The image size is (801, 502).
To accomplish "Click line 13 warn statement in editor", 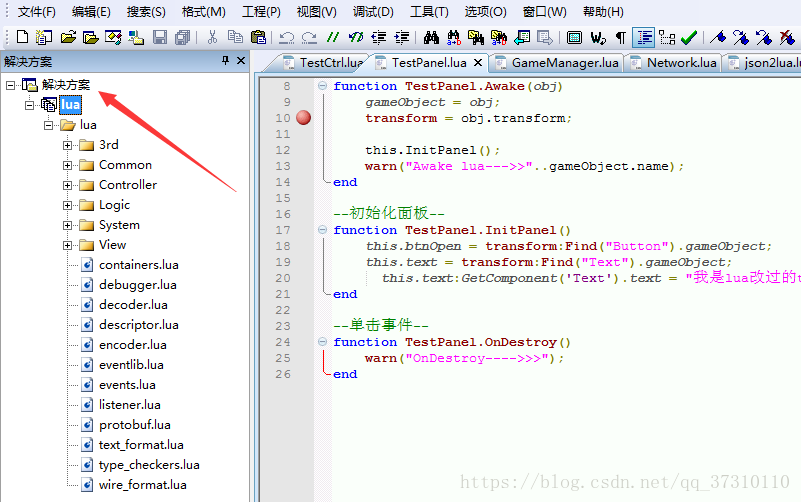I will (x=524, y=166).
